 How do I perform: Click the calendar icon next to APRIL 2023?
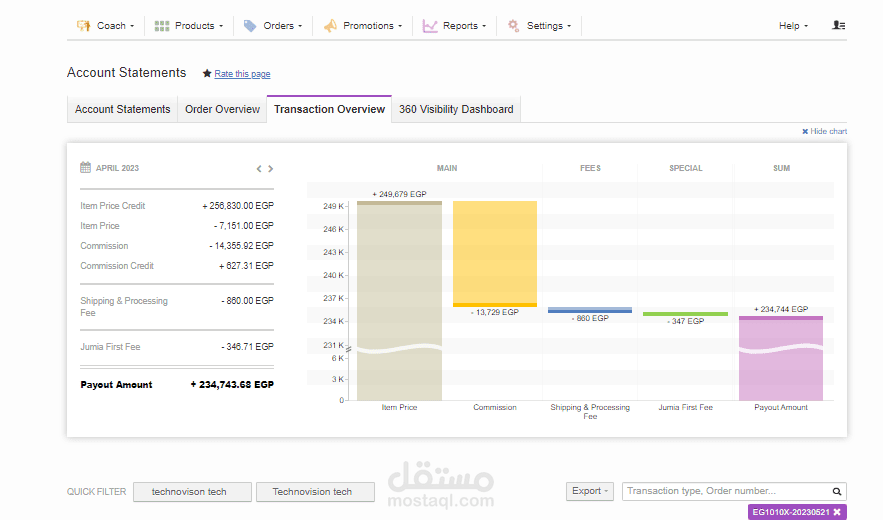pyautogui.click(x=86, y=167)
